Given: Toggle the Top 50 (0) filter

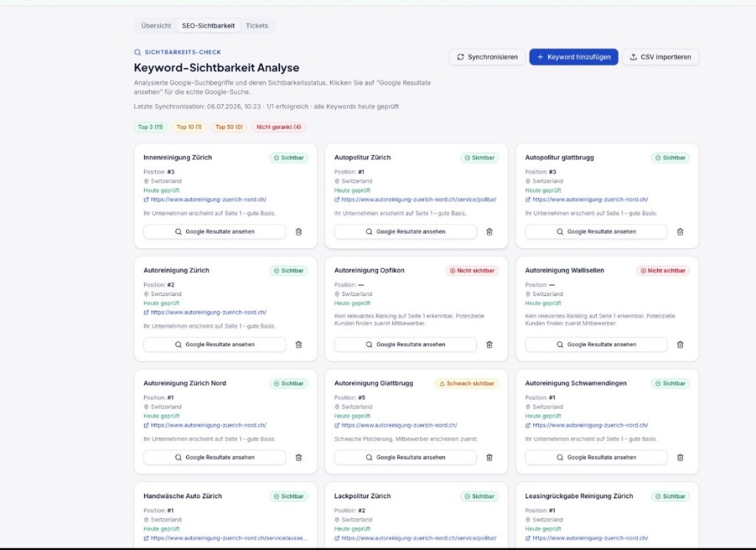Looking at the screenshot, I should point(229,127).
